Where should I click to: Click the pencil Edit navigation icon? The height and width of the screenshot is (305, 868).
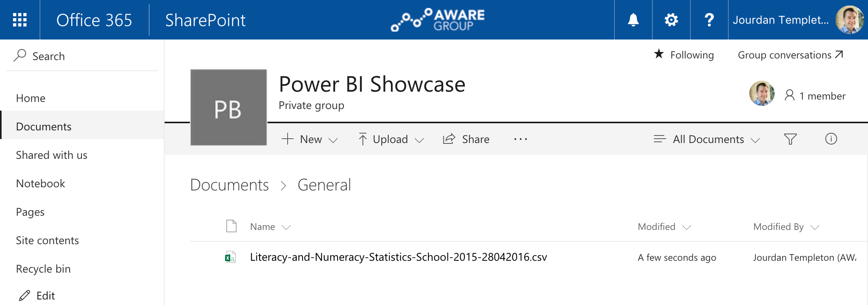[x=25, y=296]
